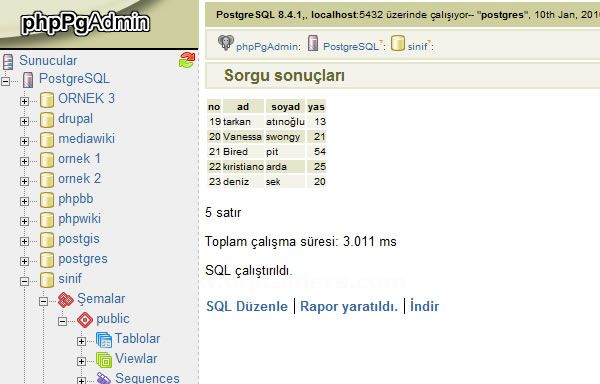
Task: Click the Tablolar tables icon
Action: coord(104,340)
